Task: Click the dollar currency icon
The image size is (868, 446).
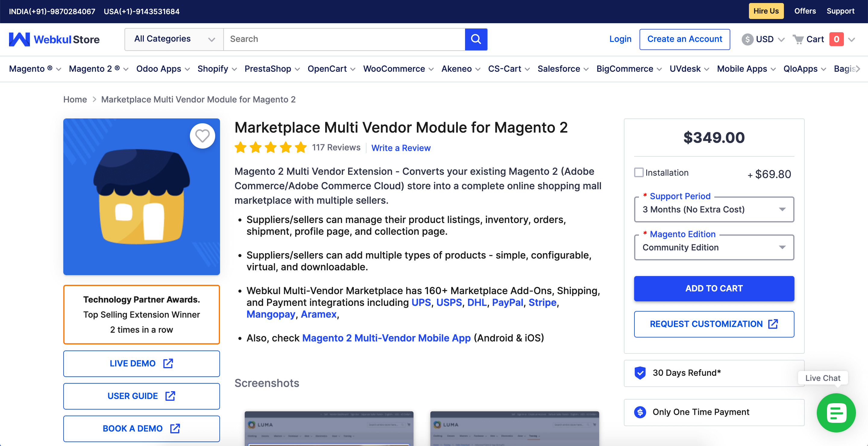Action: (x=747, y=39)
